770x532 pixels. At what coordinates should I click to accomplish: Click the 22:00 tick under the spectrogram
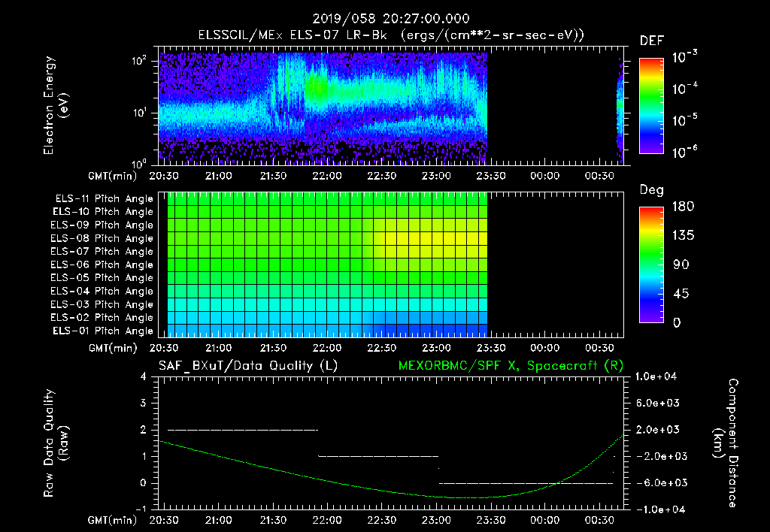tap(328, 176)
